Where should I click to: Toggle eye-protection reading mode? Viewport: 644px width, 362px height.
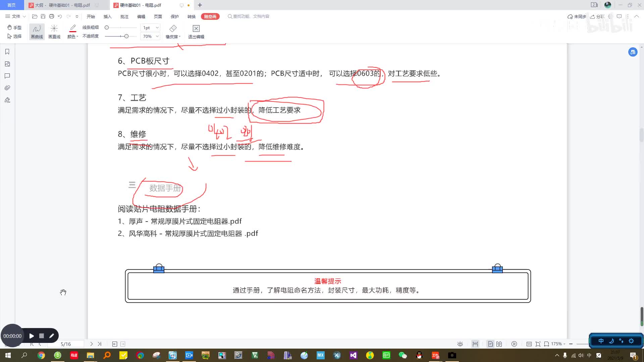pyautogui.click(x=460, y=344)
